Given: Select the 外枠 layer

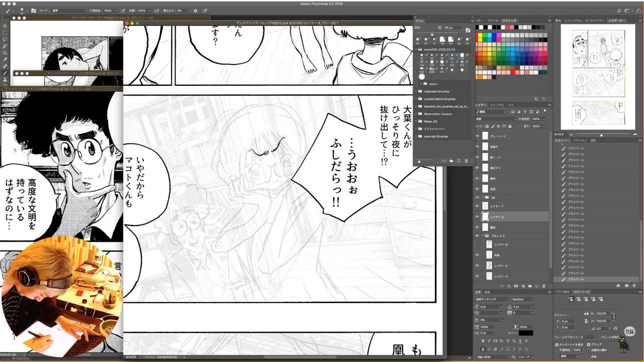Looking at the screenshot, I should coord(513,255).
